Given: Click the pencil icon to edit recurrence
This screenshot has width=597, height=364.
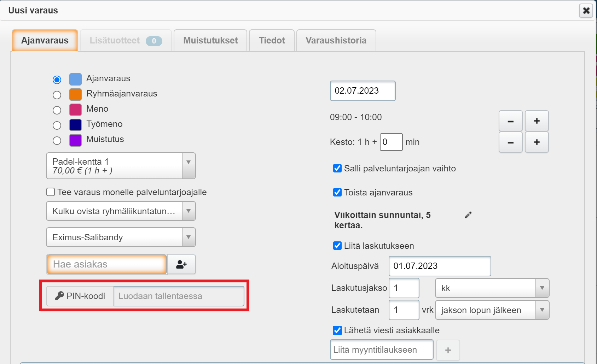Looking at the screenshot, I should pyautogui.click(x=468, y=215).
